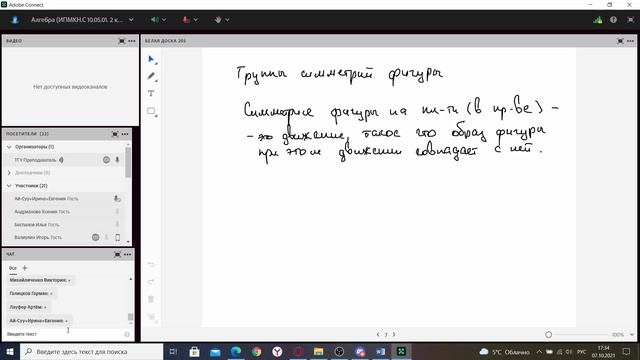The width and height of the screenshot is (640, 360).
Task: Toggle the raise hand status button
Action: pyautogui.click(x=218, y=20)
